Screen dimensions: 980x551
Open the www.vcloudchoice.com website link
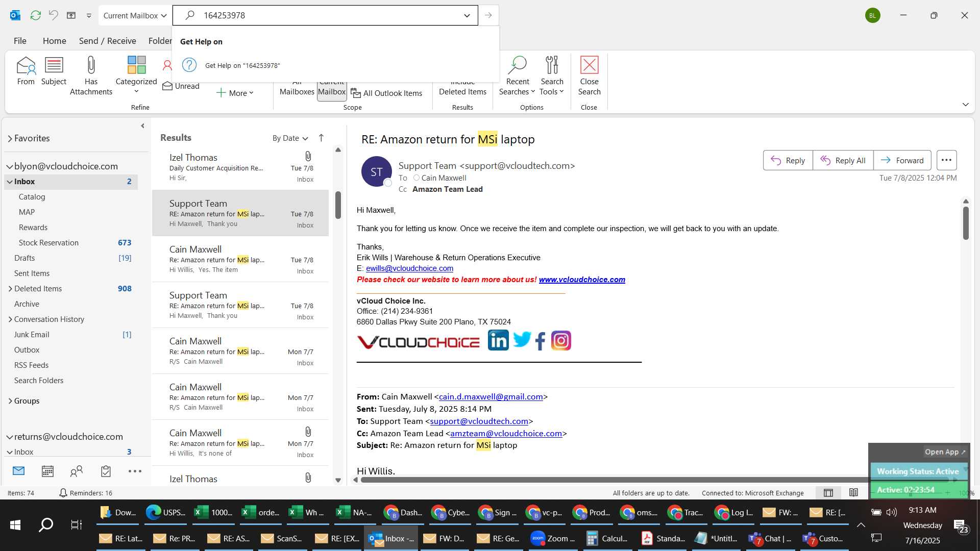click(582, 280)
